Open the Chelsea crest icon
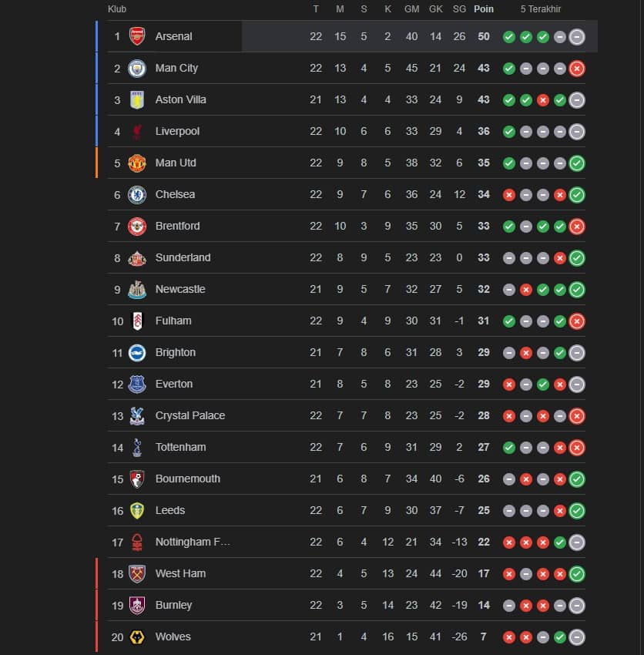Image resolution: width=644 pixels, height=655 pixels. pyautogui.click(x=136, y=194)
